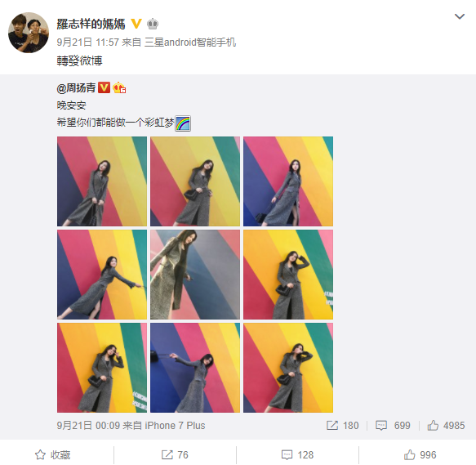Repost using the bottom share icon showing 76

point(175,454)
